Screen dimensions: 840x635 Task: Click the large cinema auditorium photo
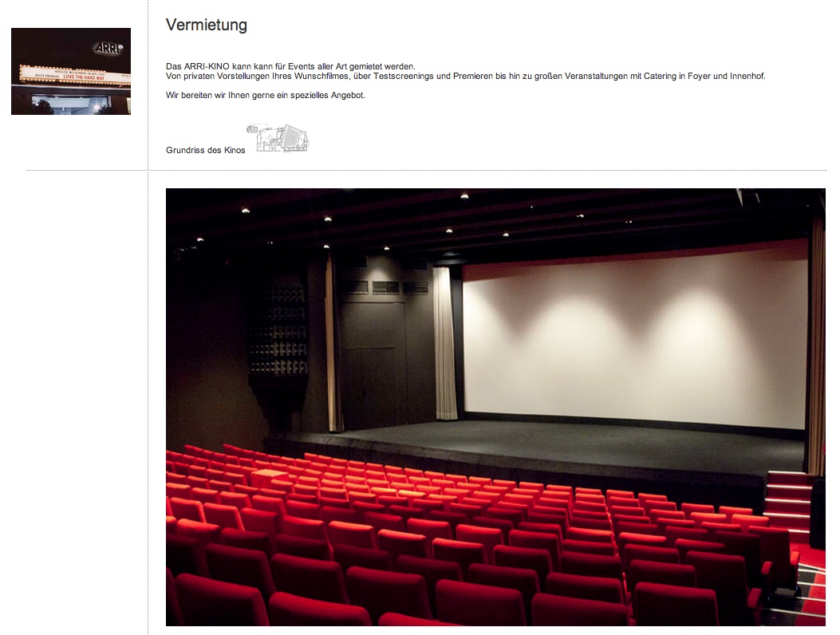(495, 407)
